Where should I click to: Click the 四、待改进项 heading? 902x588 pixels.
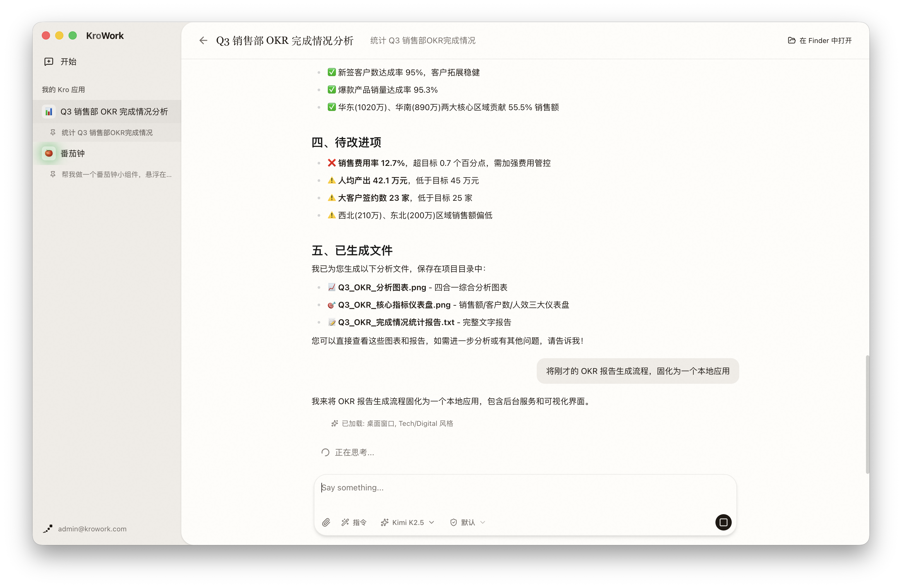tap(346, 142)
